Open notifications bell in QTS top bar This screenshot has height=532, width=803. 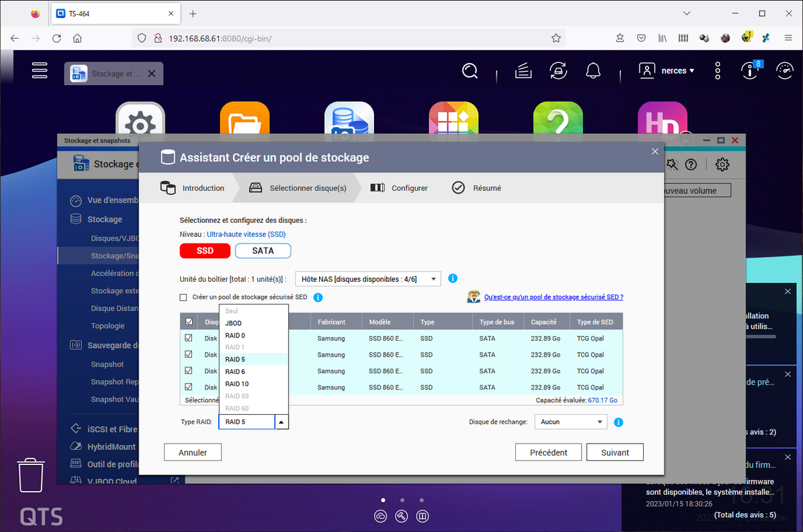pyautogui.click(x=592, y=70)
